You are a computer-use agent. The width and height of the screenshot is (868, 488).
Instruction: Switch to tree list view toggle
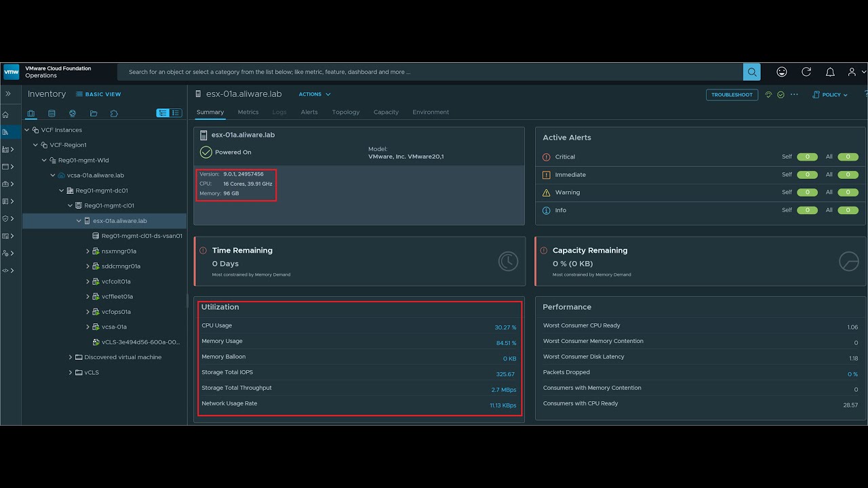tap(163, 113)
